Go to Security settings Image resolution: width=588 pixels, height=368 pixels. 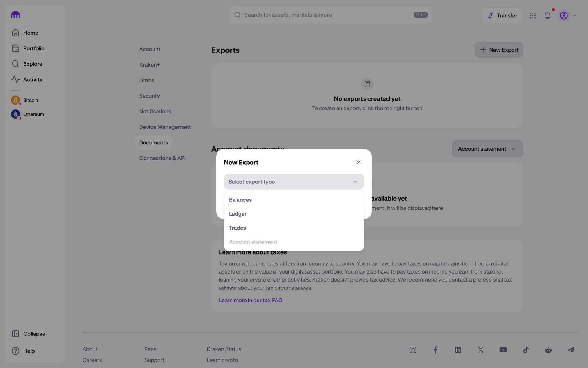pos(149,96)
